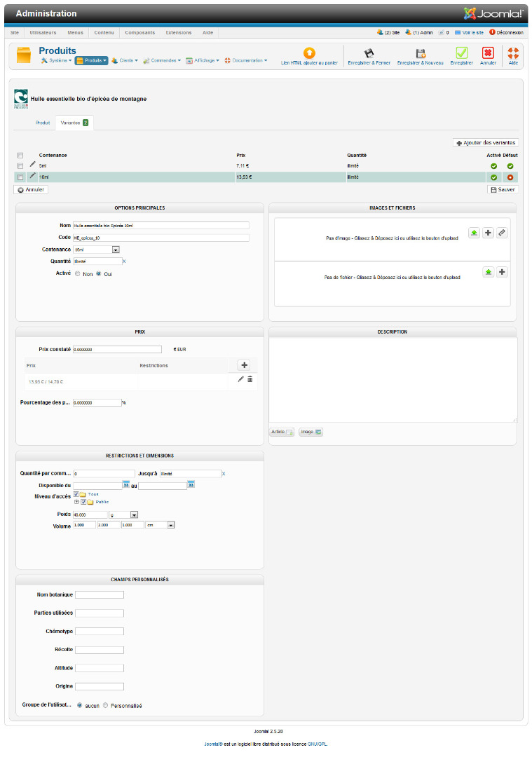This screenshot has height=757, width=532.
Task: Select Activé Non radio button
Action: click(x=77, y=274)
